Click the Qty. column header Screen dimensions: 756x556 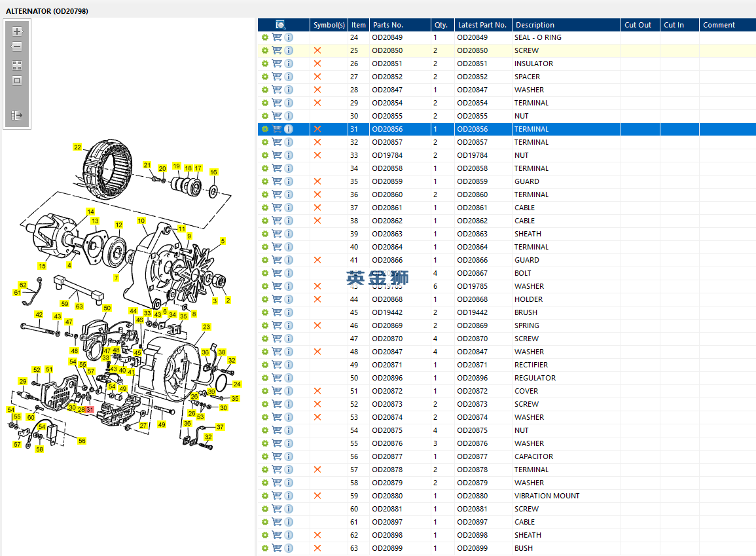[441, 25]
